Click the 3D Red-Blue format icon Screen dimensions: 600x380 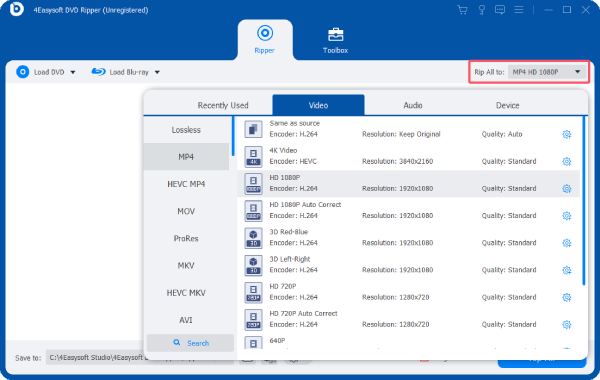(253, 238)
